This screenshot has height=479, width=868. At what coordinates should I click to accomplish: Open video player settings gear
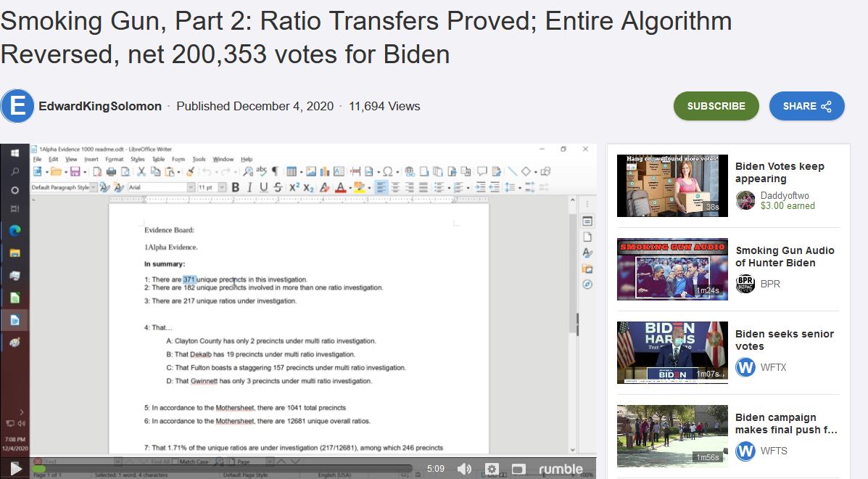492,469
